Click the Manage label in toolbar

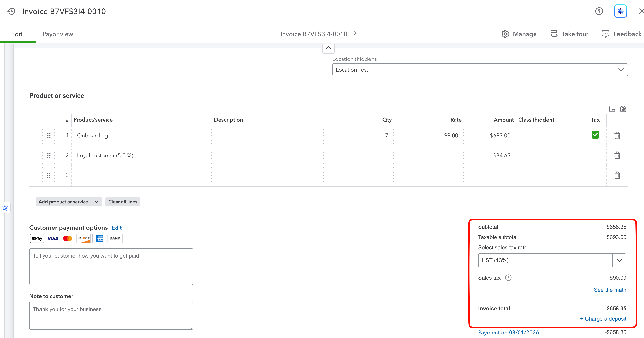(x=525, y=34)
